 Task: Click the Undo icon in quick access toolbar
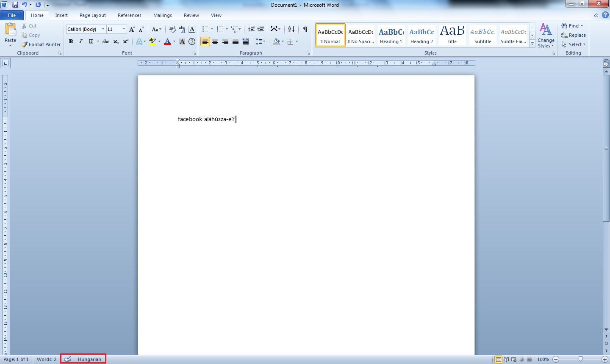pos(24,5)
